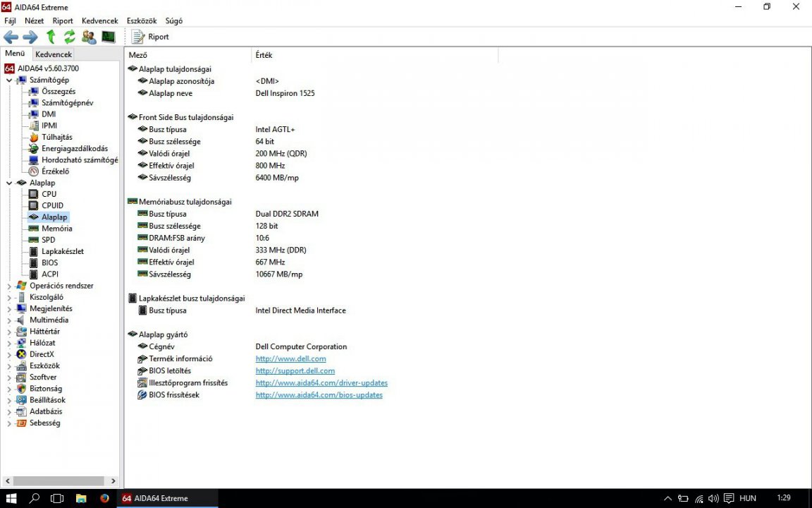Open the Windows Start menu
This screenshot has width=812, height=508.
coord(11,498)
